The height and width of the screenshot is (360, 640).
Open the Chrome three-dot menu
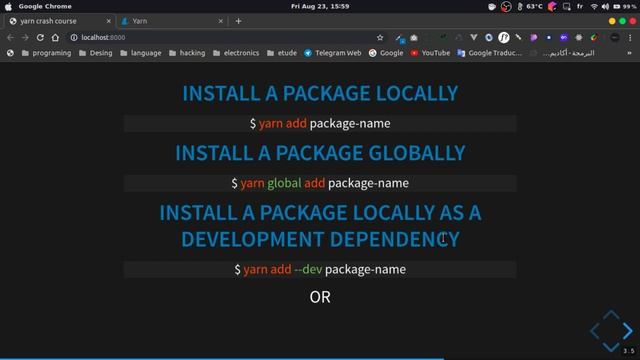coord(630,38)
